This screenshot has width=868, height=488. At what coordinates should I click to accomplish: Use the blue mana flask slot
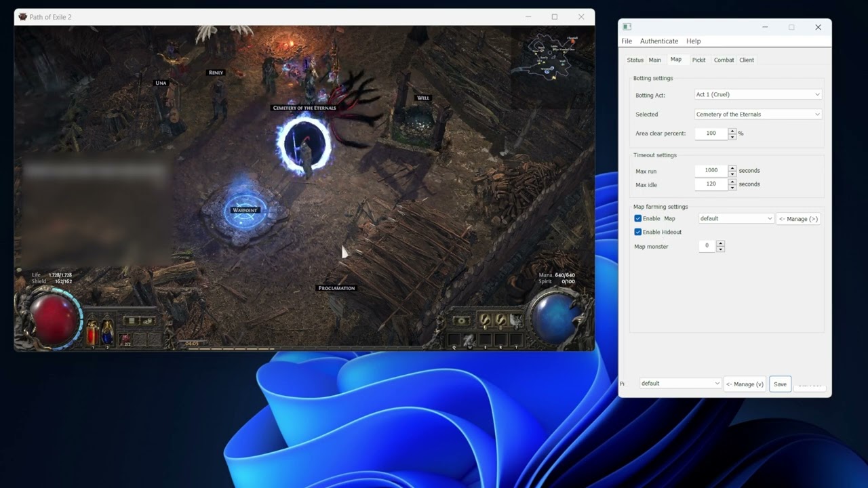click(x=107, y=332)
